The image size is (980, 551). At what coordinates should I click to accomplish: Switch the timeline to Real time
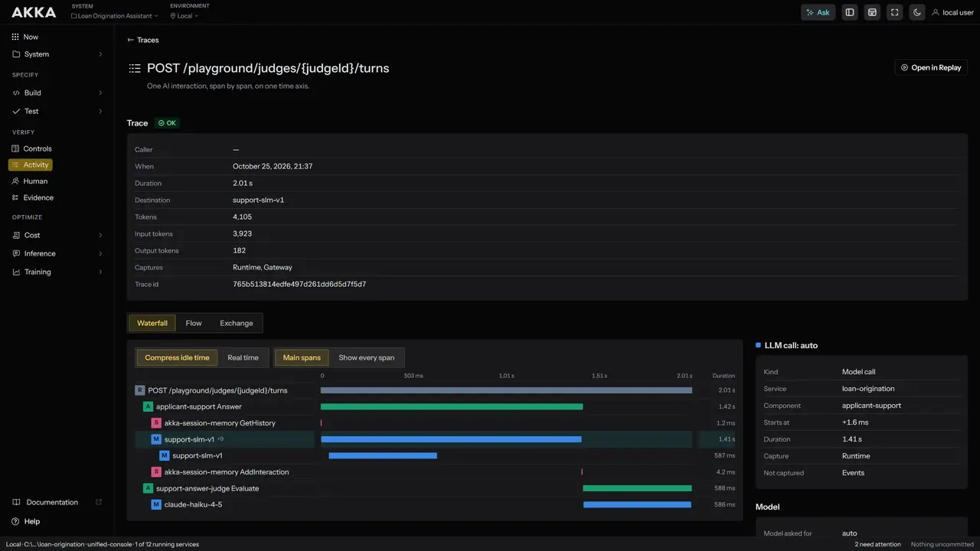coord(243,357)
